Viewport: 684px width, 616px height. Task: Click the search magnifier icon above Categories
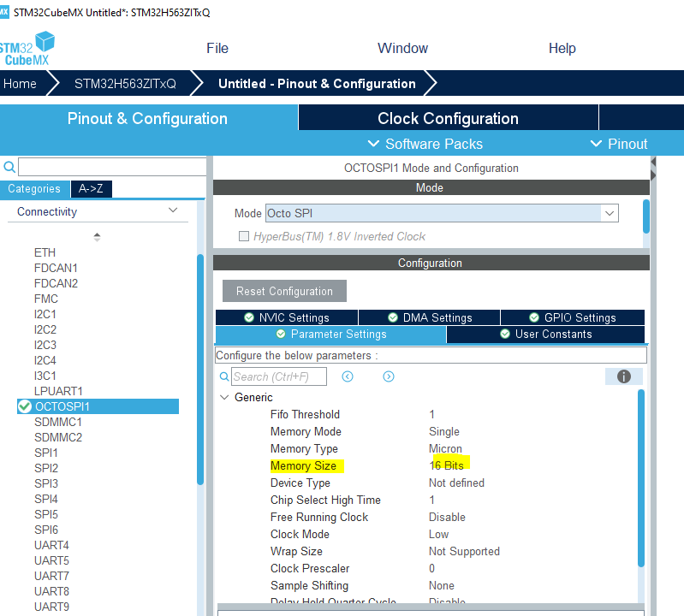[9, 167]
